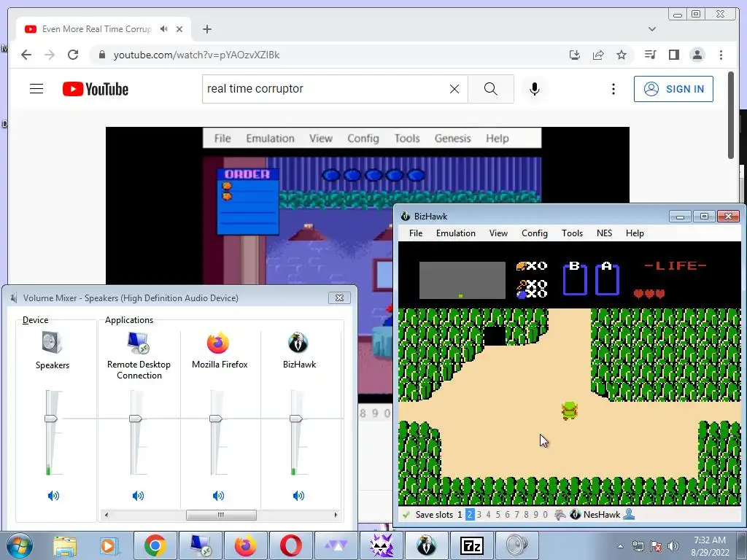Image resolution: width=747 pixels, height=560 pixels.
Task: Adjust the Speakers device volume slider
Action: (x=51, y=419)
